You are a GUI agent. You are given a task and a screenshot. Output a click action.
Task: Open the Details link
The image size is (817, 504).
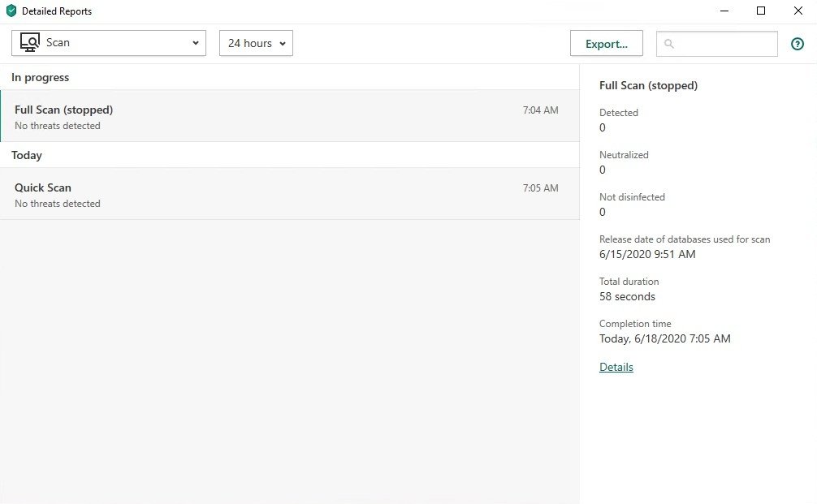pyautogui.click(x=616, y=367)
